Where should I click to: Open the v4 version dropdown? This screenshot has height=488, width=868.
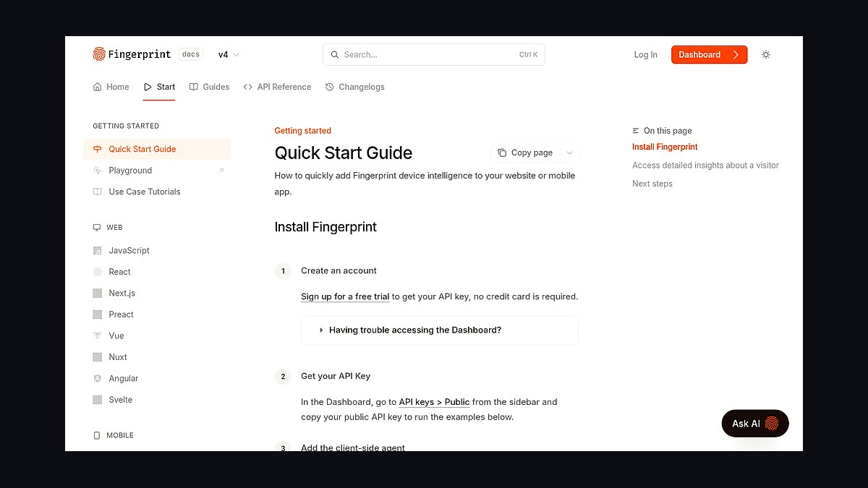[229, 55]
